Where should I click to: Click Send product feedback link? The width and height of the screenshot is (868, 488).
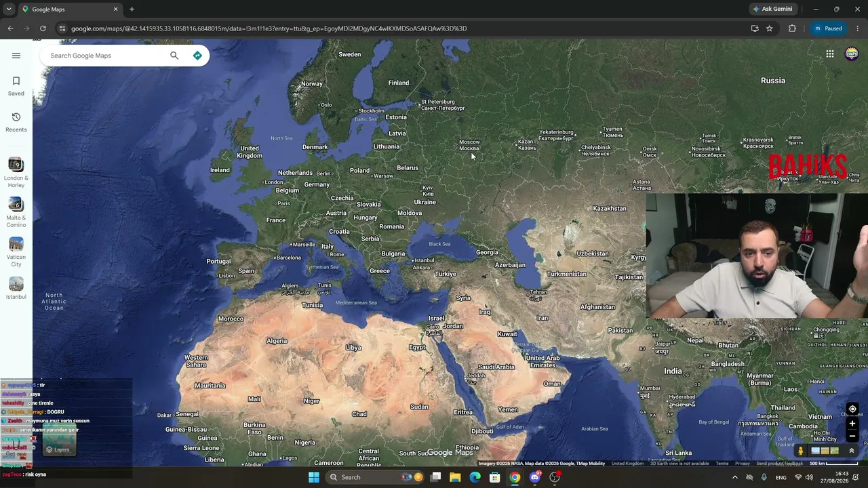click(x=780, y=464)
